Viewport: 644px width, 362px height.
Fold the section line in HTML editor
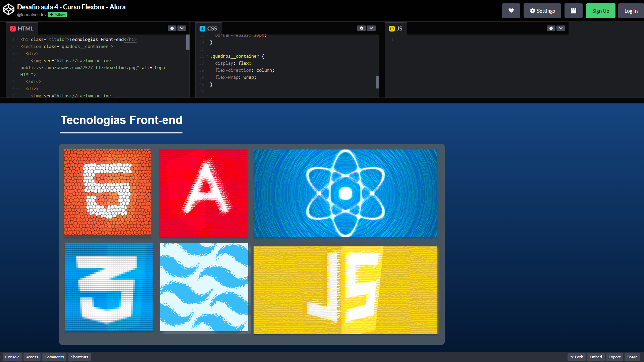point(18,47)
